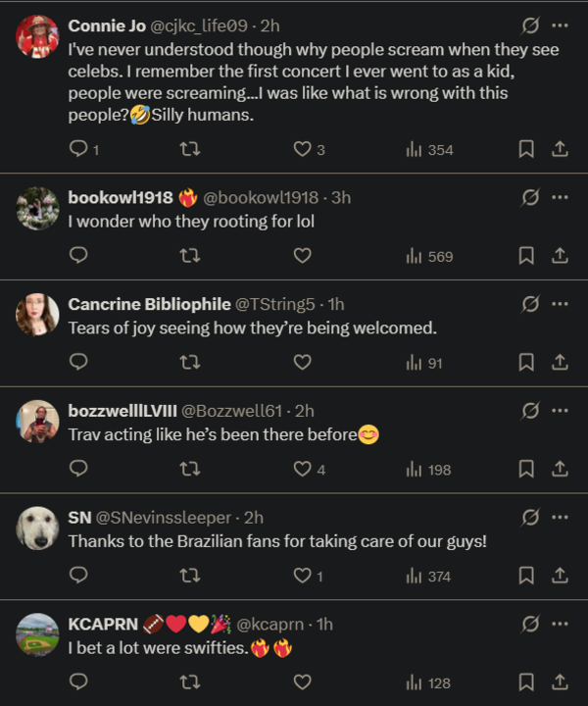Like SN's Brazilian fans tweet

coord(303,576)
